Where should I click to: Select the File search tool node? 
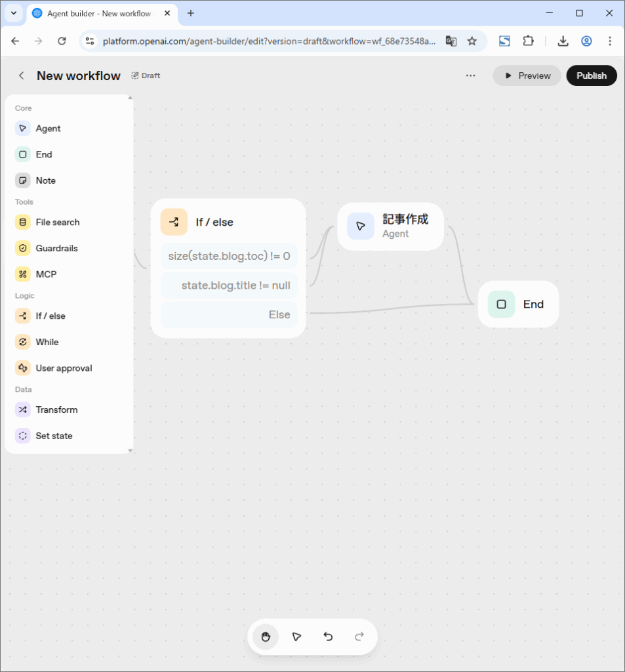(56, 222)
